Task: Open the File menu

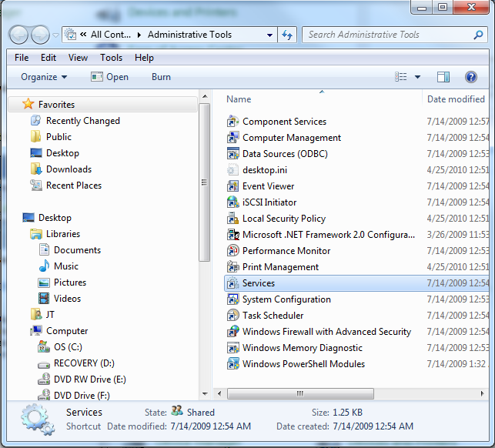Action: pos(22,58)
